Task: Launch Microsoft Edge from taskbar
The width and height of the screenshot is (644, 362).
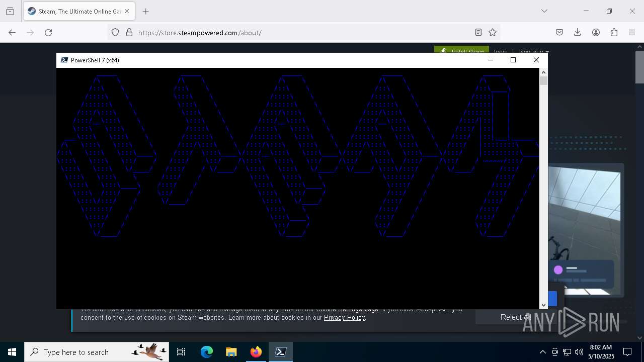Action: click(x=207, y=352)
